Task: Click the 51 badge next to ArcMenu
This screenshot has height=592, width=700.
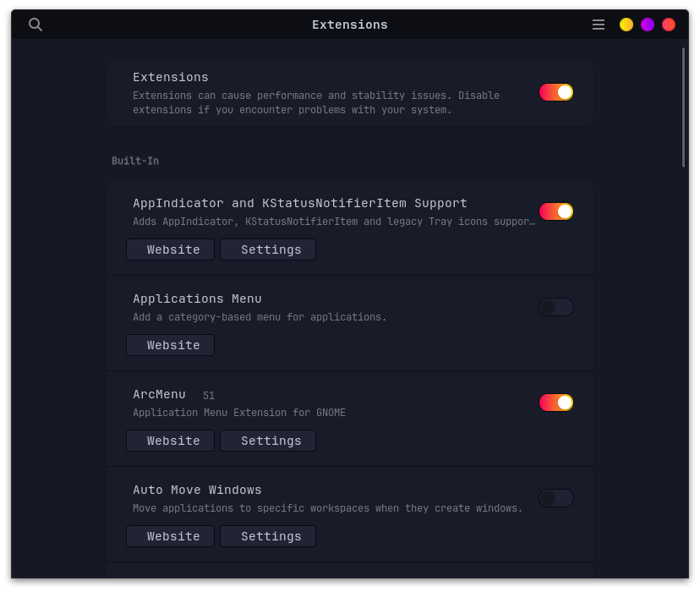Action: tap(208, 395)
